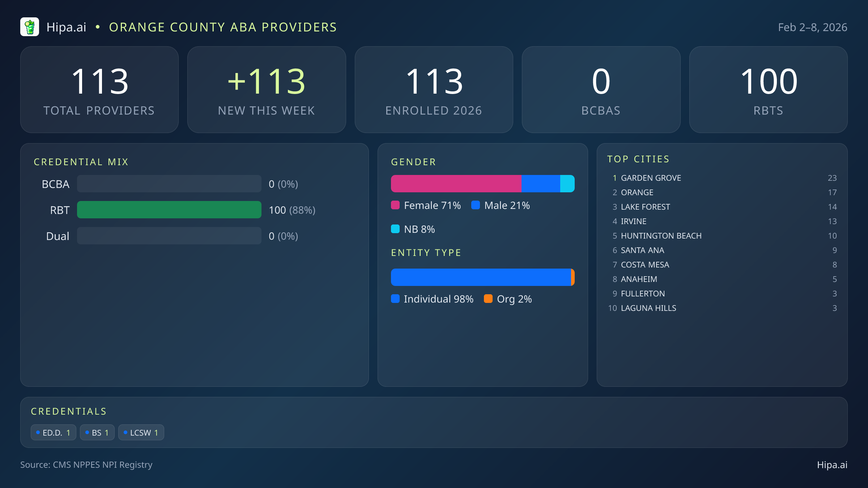The width and height of the screenshot is (868, 488).
Task: Open the Feb 2–8, 2026 date range selector
Action: pos(812,27)
